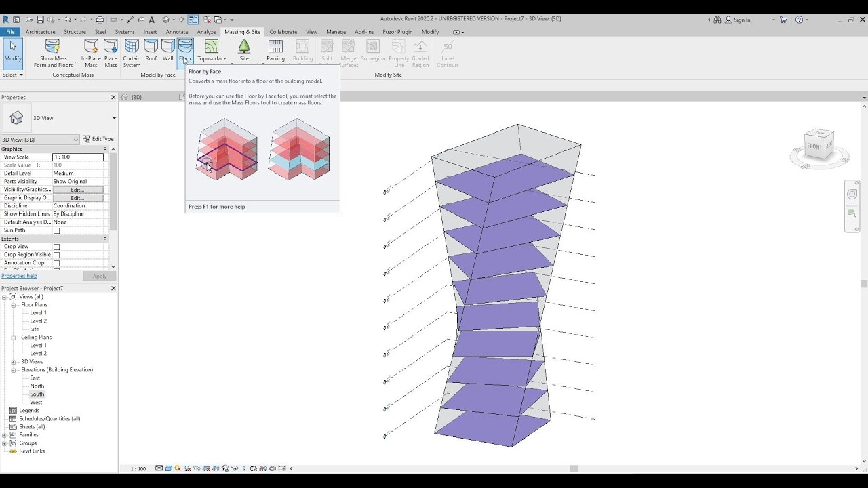This screenshot has width=868, height=488.
Task: Choose the Toposurface tool
Action: point(212,51)
